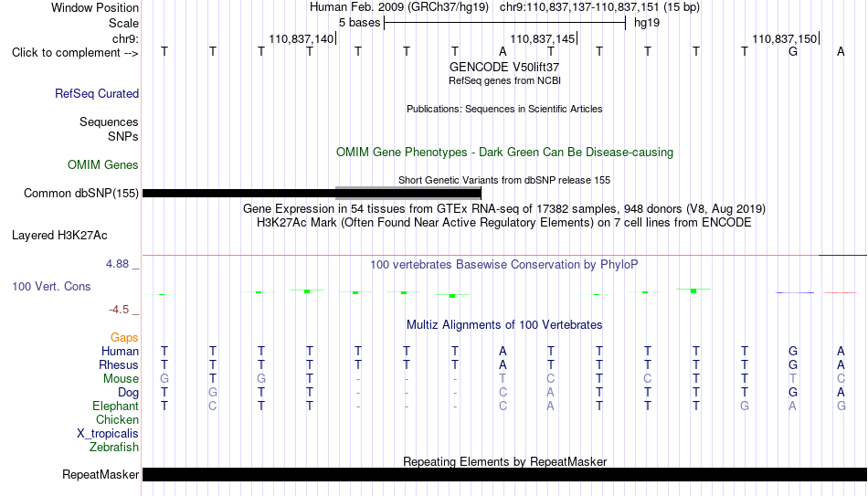Click the H3K27Ac Mark ENCODE track title
This screenshot has width=868, height=496.
click(504, 223)
